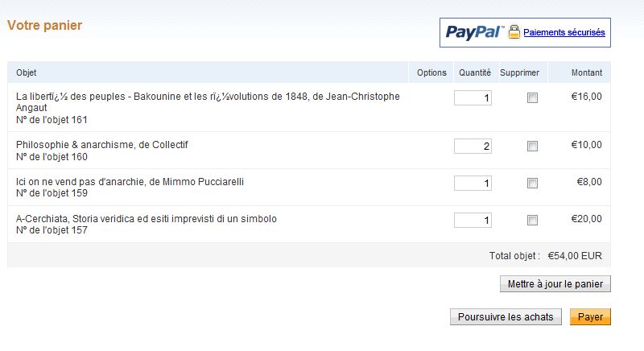This screenshot has width=644, height=351.
Task: Click Poursuivre les achats button
Action: 506,317
